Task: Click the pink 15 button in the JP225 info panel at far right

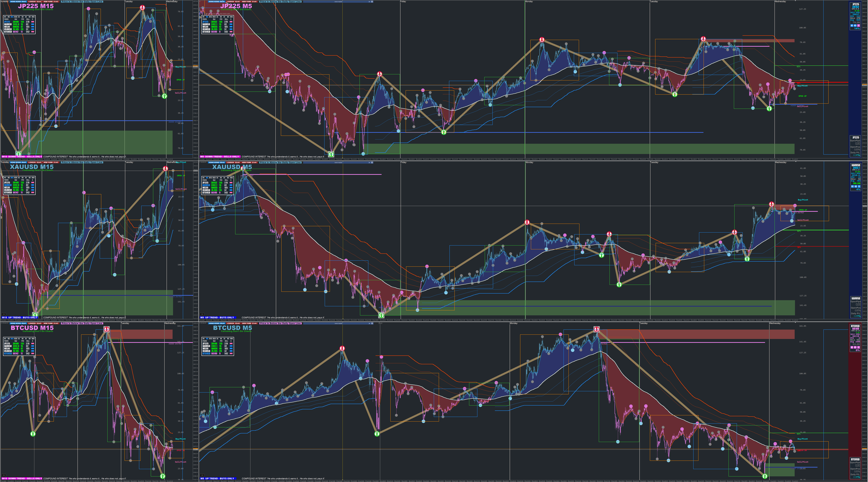Action: [x=859, y=26]
